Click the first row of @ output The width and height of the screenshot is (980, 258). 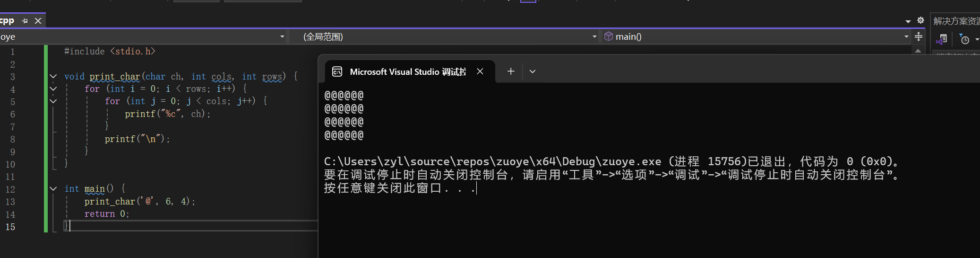pos(344,95)
